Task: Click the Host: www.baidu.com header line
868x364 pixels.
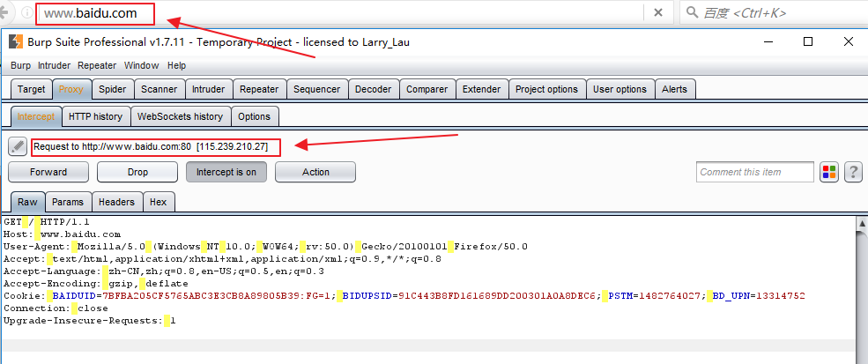Action: [62, 234]
